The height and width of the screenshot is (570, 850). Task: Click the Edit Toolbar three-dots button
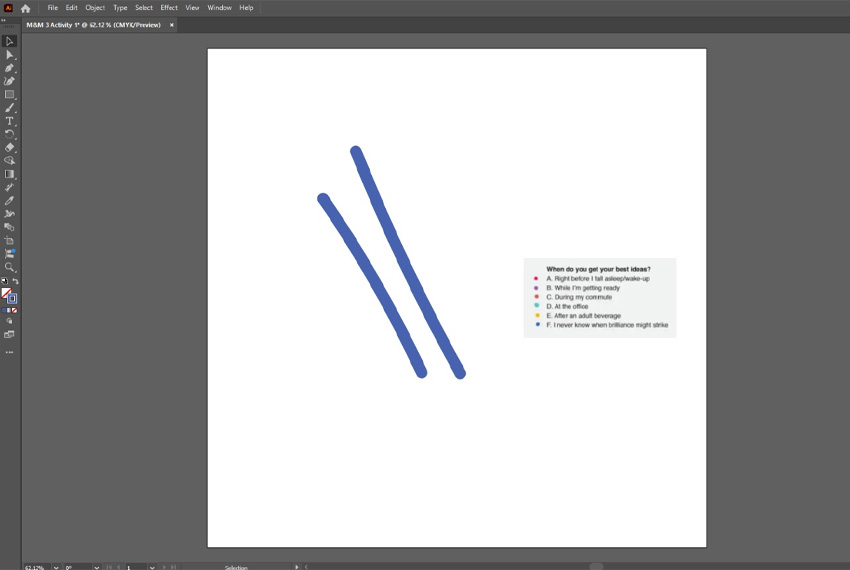point(10,352)
